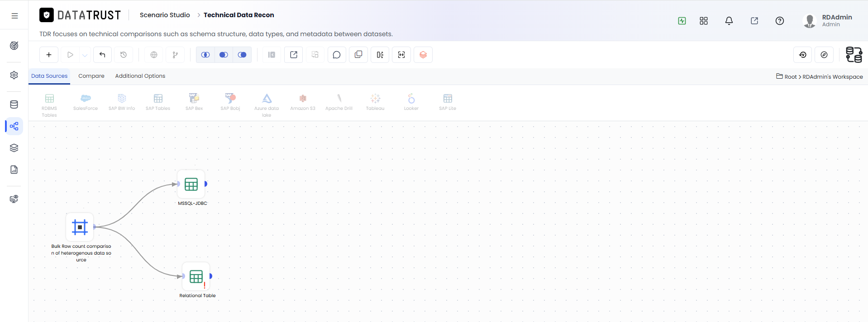Click the database flow icon at top right

click(854, 55)
